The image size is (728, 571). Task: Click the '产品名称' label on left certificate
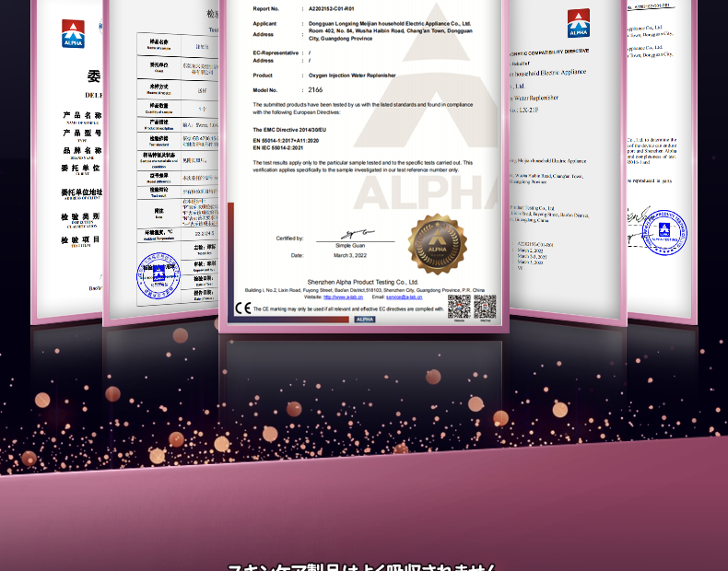[x=82, y=115]
